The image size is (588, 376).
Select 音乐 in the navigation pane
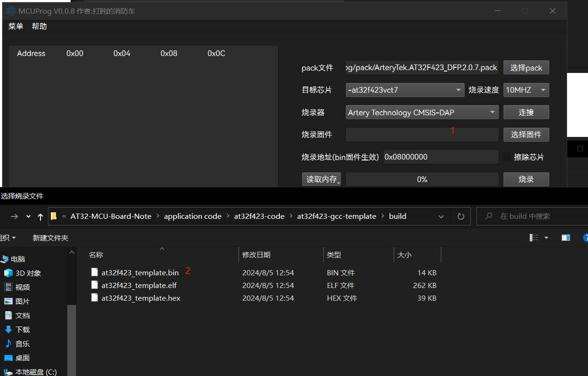(x=23, y=344)
